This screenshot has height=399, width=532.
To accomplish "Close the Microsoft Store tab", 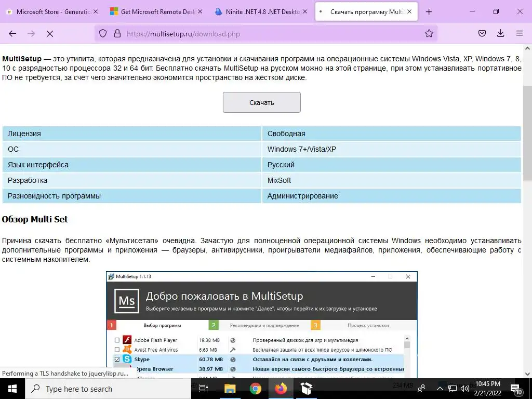I will point(96,11).
